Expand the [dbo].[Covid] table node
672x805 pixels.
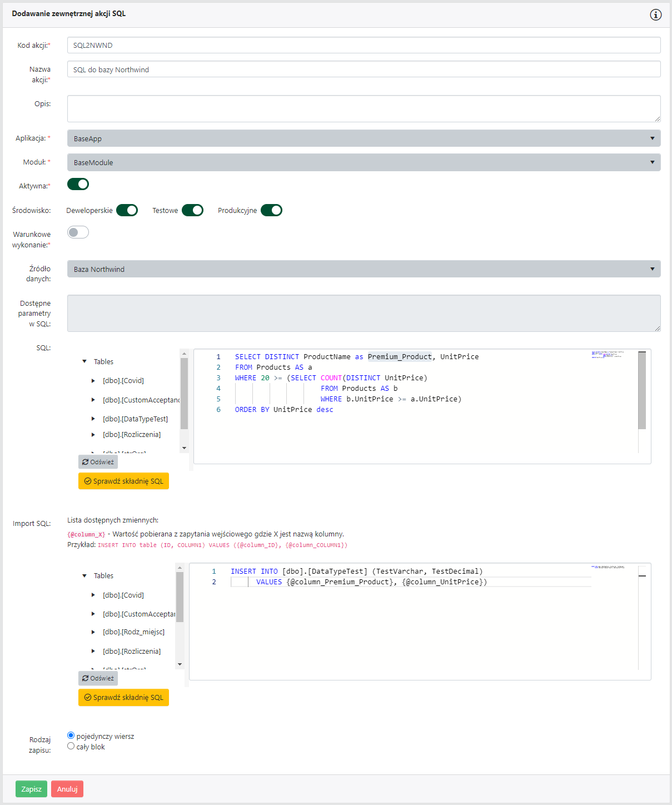point(93,381)
